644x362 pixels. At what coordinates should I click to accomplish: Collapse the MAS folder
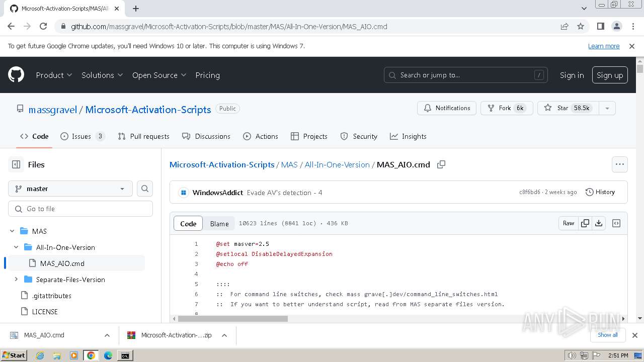tap(12, 231)
